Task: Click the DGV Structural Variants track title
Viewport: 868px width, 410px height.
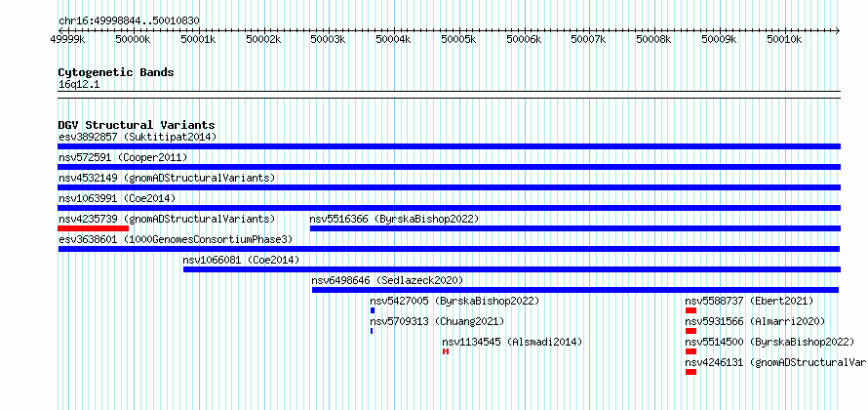Action: point(137,125)
